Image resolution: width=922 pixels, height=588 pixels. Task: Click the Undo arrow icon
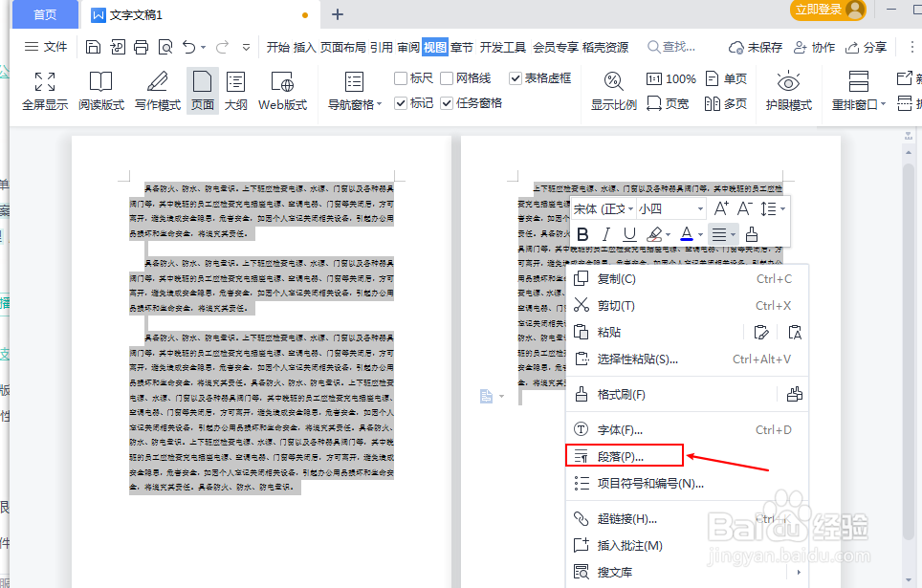click(188, 47)
